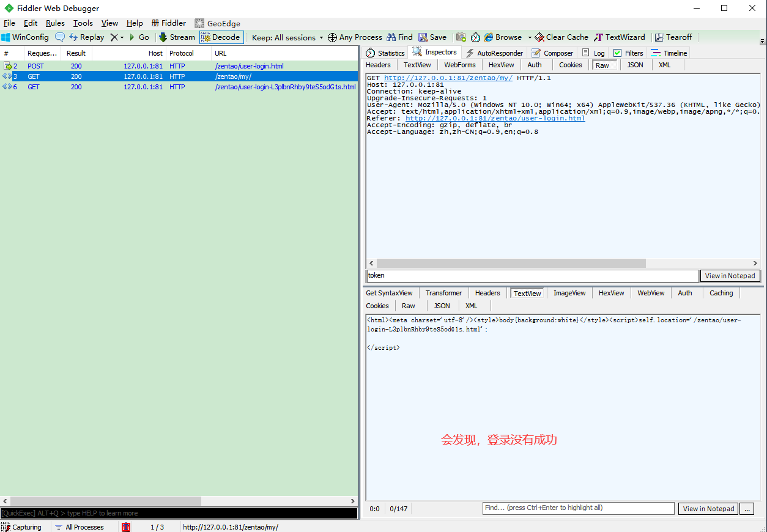Toggle the Capturing status indicator
The height and width of the screenshot is (532, 767).
[22, 527]
